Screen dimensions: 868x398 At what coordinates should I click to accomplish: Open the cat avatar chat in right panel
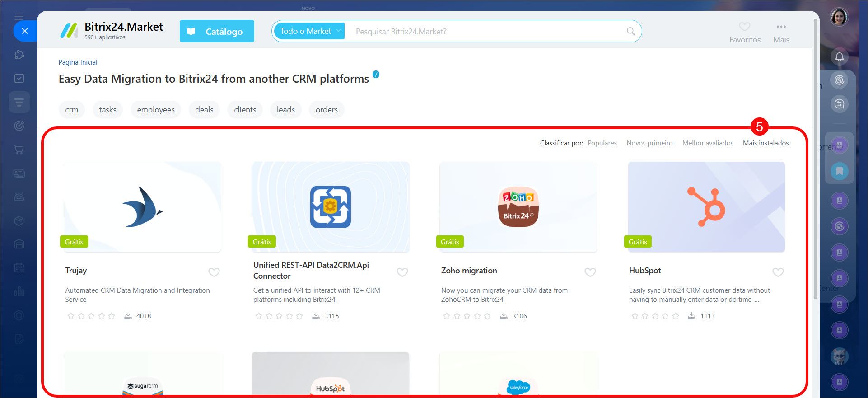coord(839,356)
